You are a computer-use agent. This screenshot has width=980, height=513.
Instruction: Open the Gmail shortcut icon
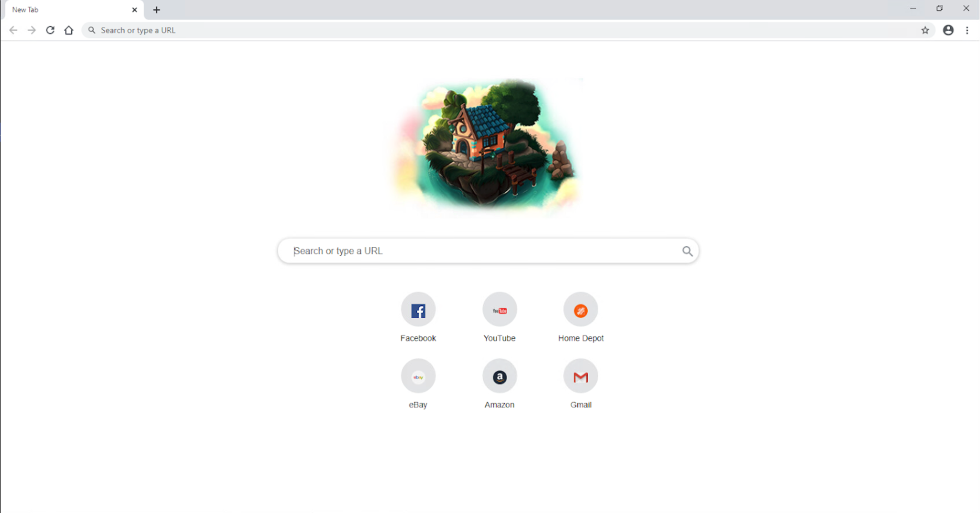(580, 376)
